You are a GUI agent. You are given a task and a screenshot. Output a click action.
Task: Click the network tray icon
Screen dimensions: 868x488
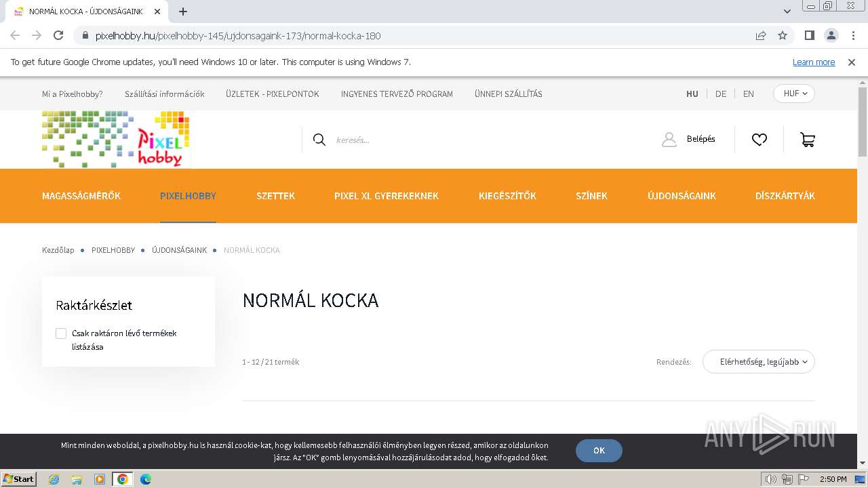pos(787,479)
